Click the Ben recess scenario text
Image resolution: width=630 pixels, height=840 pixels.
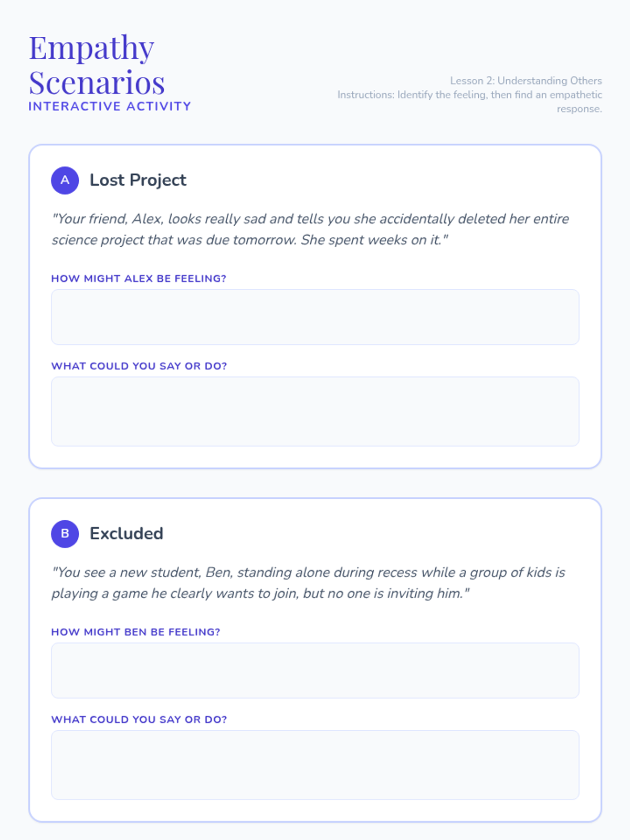point(308,583)
